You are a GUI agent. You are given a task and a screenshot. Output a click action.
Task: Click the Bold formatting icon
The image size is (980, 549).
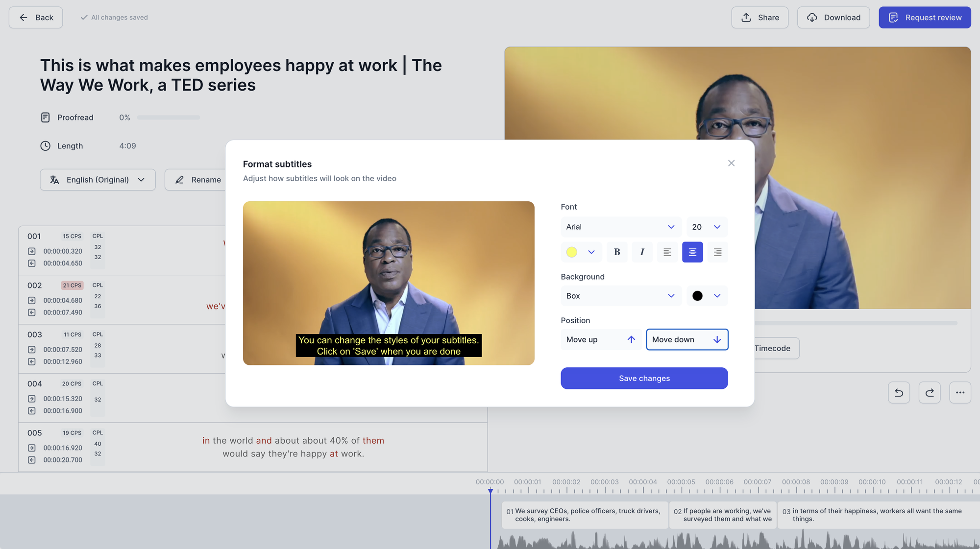point(616,252)
